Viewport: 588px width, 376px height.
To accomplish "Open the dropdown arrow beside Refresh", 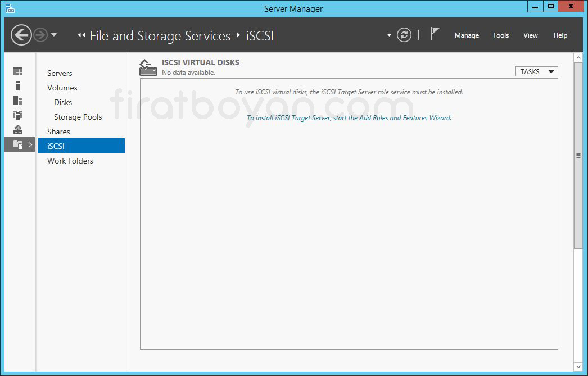I will point(389,35).
